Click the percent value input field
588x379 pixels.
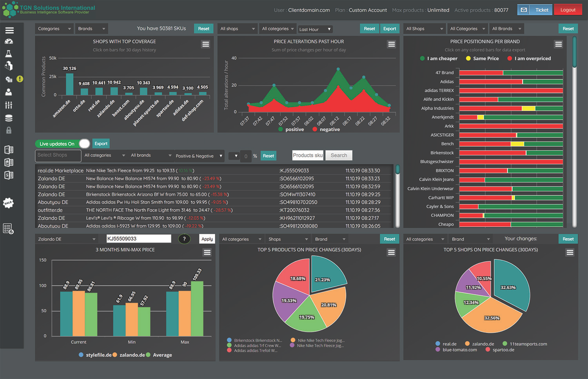pos(246,156)
